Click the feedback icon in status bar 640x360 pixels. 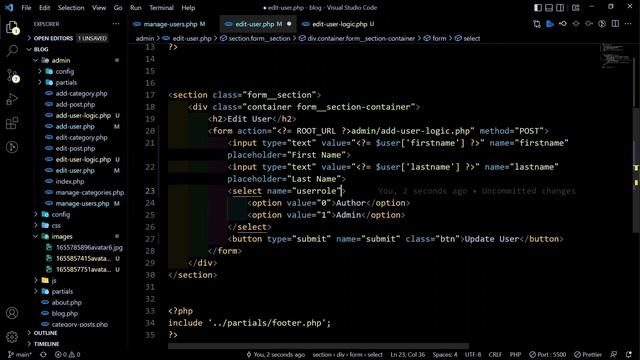[613, 355]
